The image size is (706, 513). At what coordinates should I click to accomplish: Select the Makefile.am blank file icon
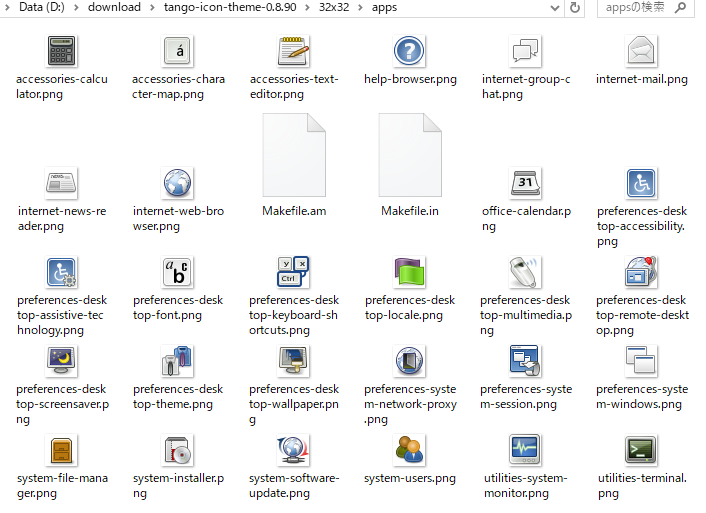coord(294,155)
